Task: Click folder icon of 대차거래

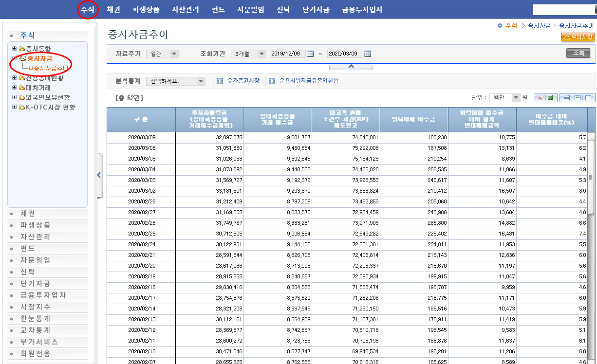Action: 22,88
